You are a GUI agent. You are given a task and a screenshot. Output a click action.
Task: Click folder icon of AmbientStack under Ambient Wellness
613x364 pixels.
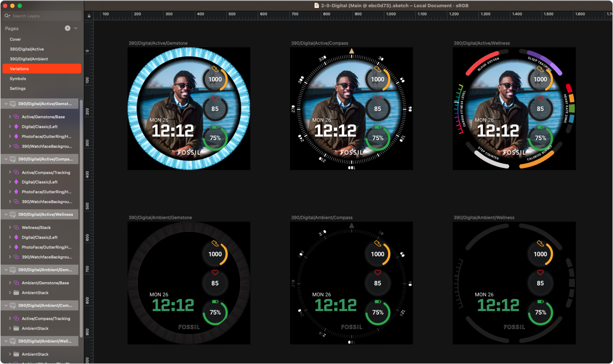[x=16, y=354]
